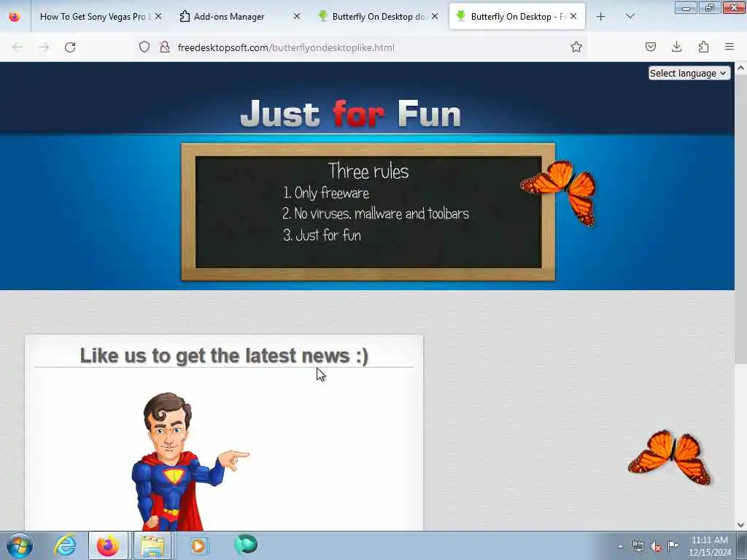Open the Windows Start menu
The image size is (747, 560).
pos(20,545)
